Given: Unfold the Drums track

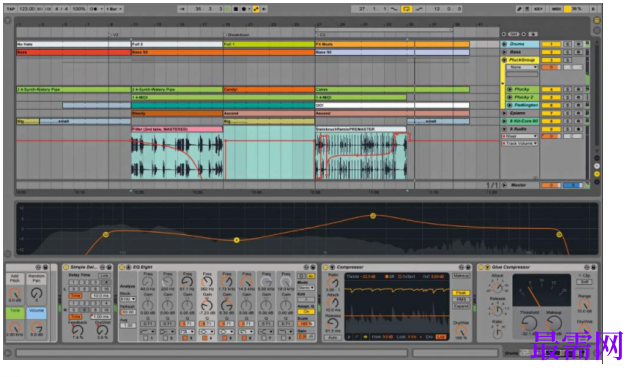Looking at the screenshot, I should 504,44.
